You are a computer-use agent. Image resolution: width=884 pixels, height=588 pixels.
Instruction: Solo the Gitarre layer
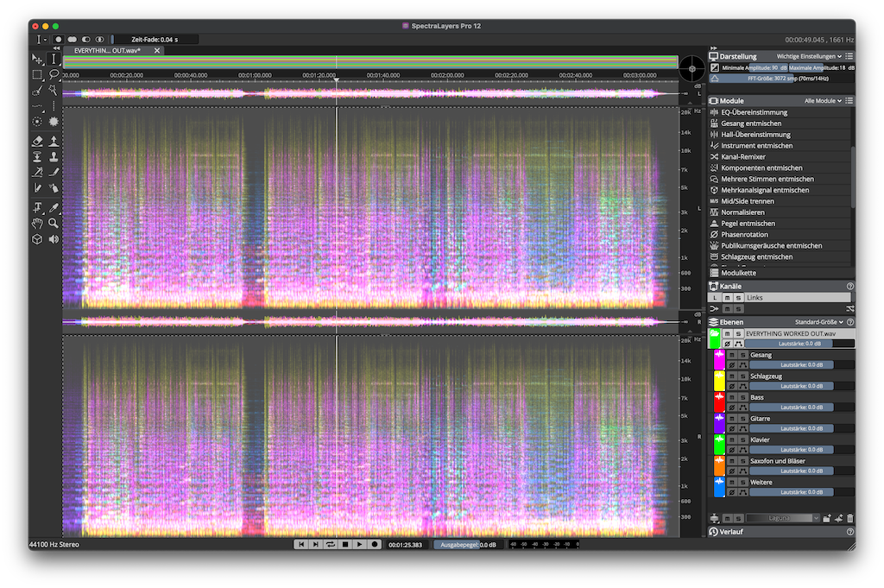[742, 418]
